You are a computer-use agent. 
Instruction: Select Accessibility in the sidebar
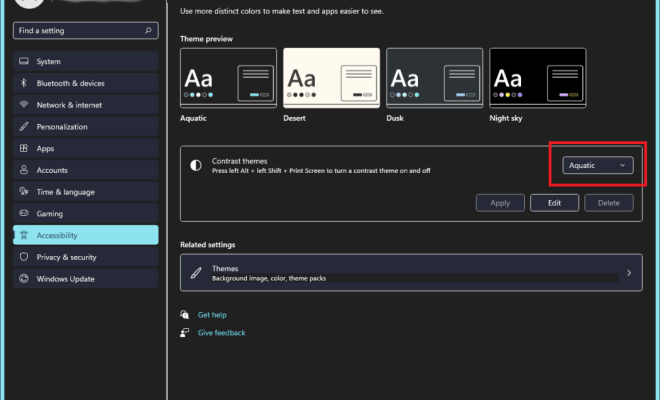point(86,235)
